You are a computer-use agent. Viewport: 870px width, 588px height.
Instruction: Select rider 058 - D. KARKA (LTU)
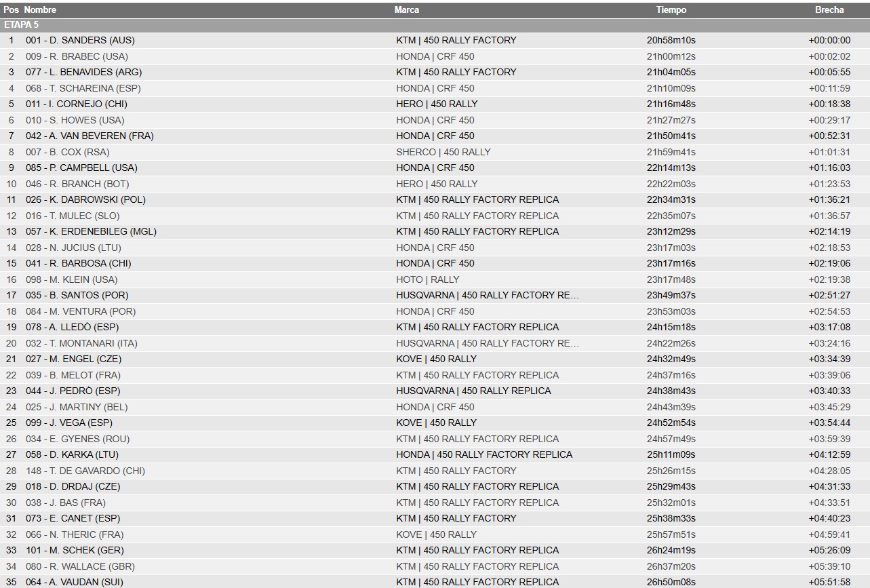tap(73, 454)
